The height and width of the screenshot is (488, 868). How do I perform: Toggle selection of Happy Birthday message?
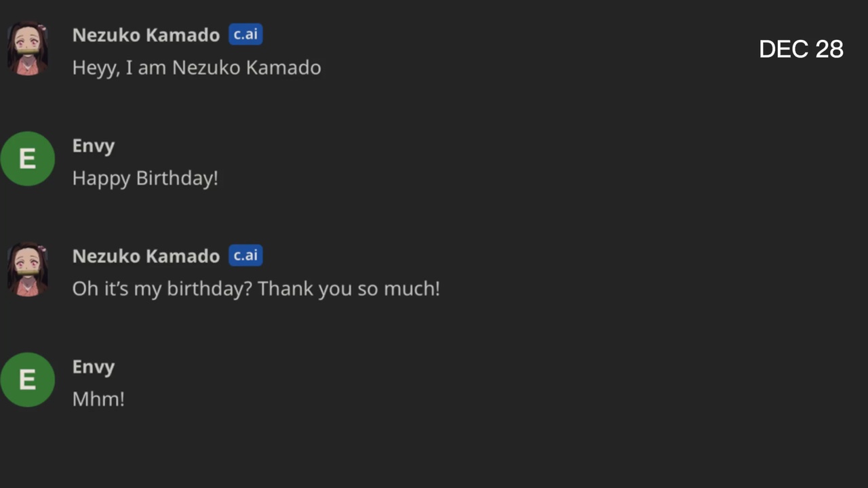tap(144, 178)
